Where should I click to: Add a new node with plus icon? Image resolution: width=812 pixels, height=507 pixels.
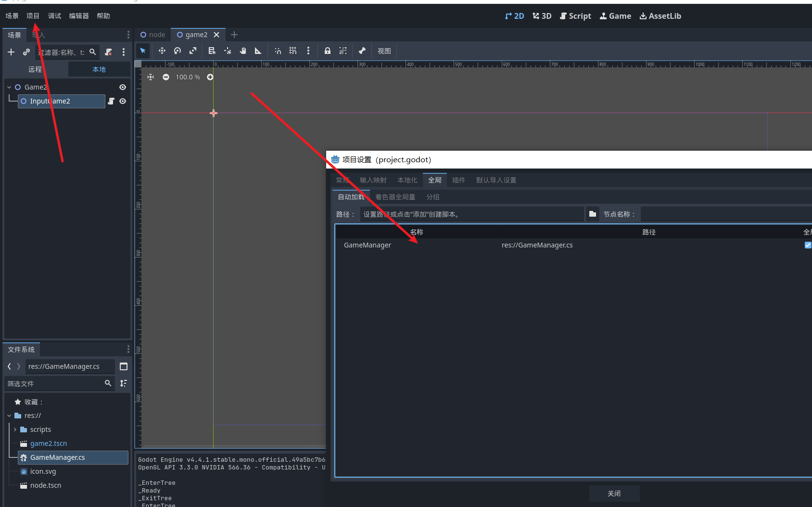click(11, 52)
